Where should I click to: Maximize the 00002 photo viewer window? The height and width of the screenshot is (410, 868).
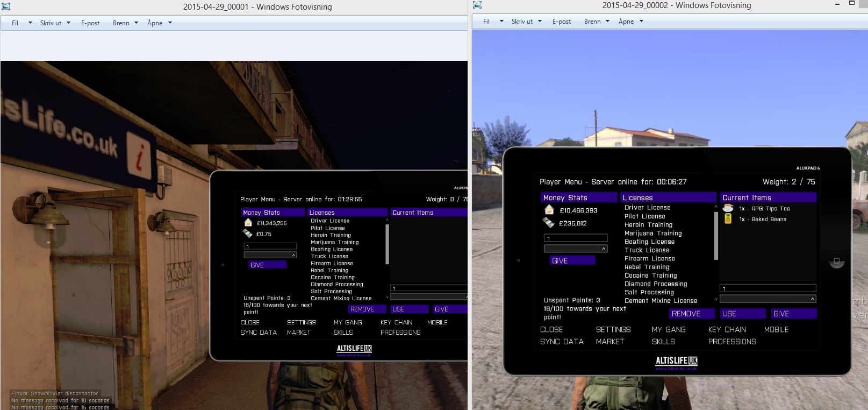pos(851,4)
